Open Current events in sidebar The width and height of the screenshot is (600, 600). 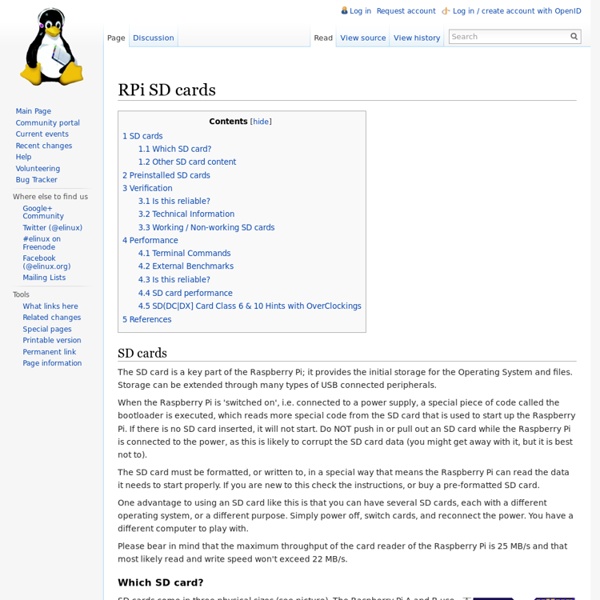[x=42, y=134]
